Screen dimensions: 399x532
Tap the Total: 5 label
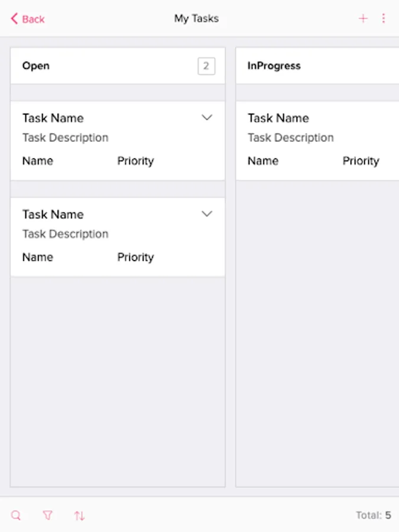coord(373,515)
